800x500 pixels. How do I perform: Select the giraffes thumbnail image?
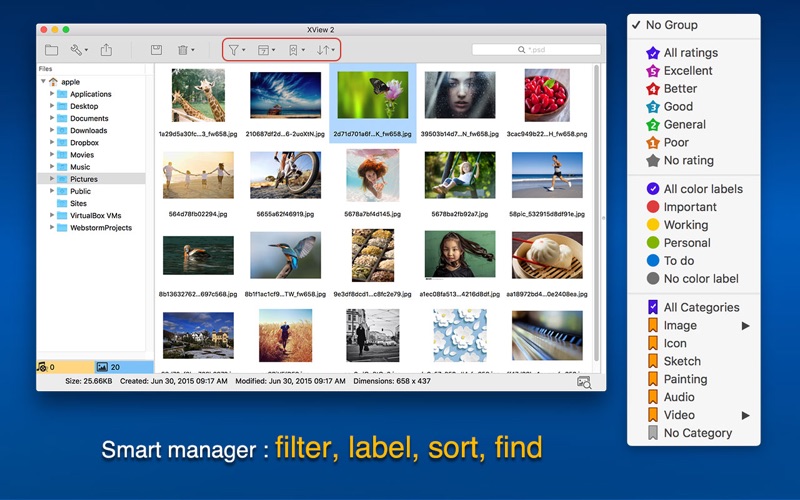tap(198, 95)
